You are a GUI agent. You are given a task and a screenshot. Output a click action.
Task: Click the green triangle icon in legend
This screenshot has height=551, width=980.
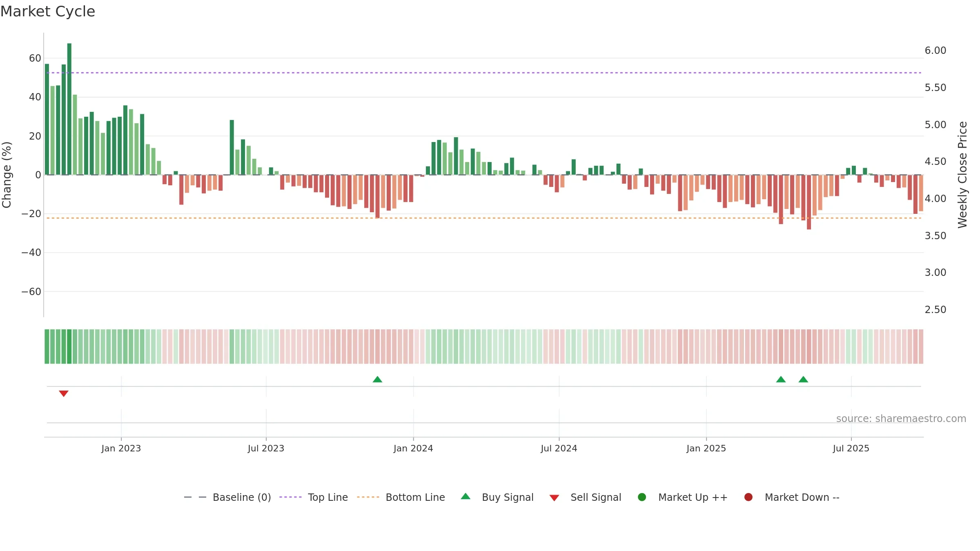point(465,496)
